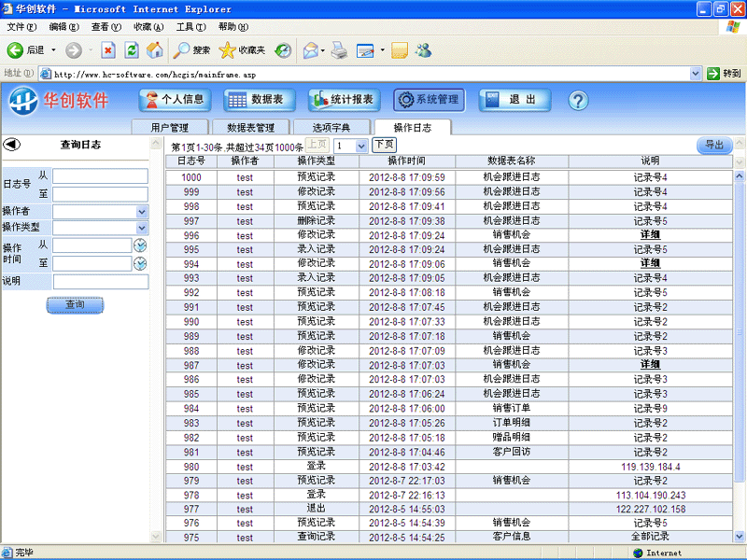Click the IE Stop toolbar icon
The width and height of the screenshot is (747, 560).
click(108, 49)
